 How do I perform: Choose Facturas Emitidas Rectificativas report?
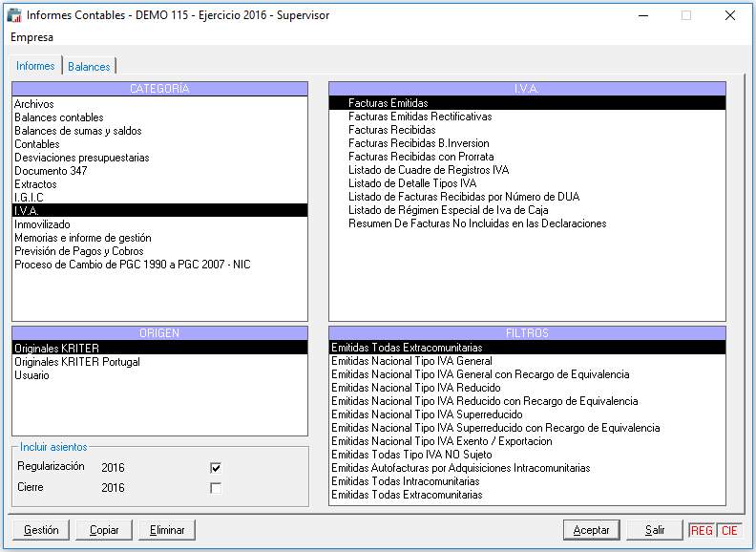click(528, 117)
